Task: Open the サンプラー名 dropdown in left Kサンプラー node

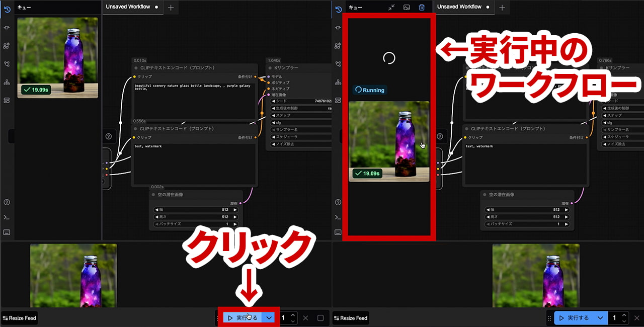Action: pos(300,130)
